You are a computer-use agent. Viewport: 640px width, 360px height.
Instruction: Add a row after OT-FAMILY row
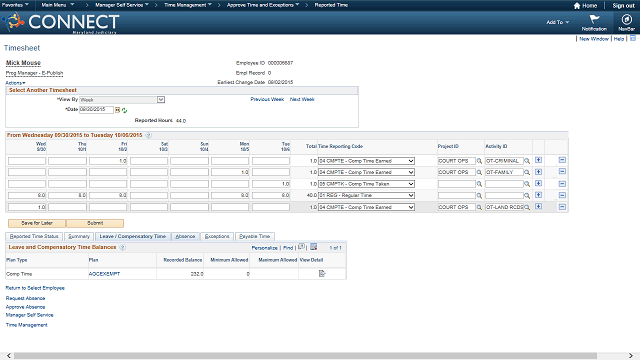pos(538,171)
